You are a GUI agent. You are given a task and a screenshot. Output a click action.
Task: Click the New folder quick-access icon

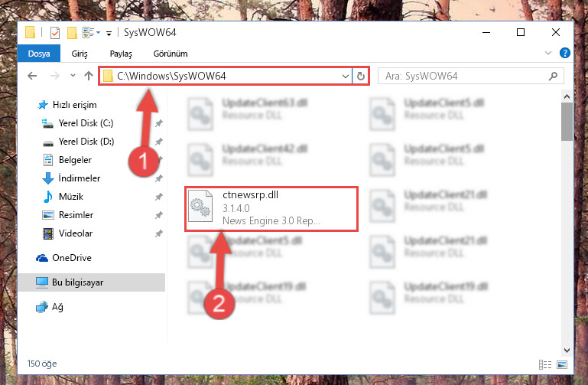[72, 33]
